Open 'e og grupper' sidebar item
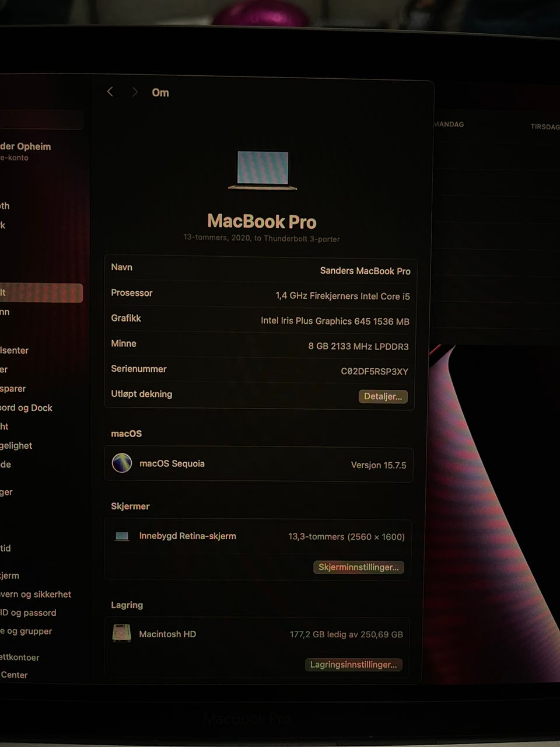This screenshot has width=560, height=747. pyautogui.click(x=26, y=631)
